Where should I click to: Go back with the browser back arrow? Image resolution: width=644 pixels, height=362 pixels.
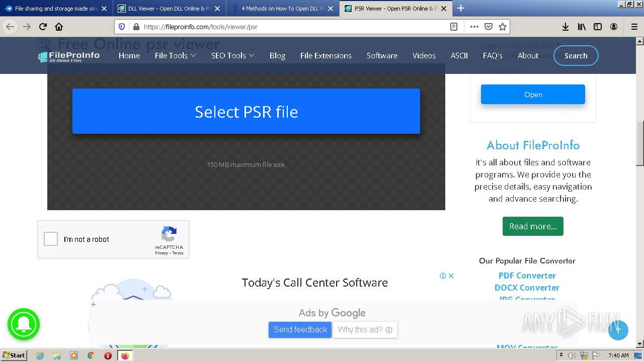[10, 27]
